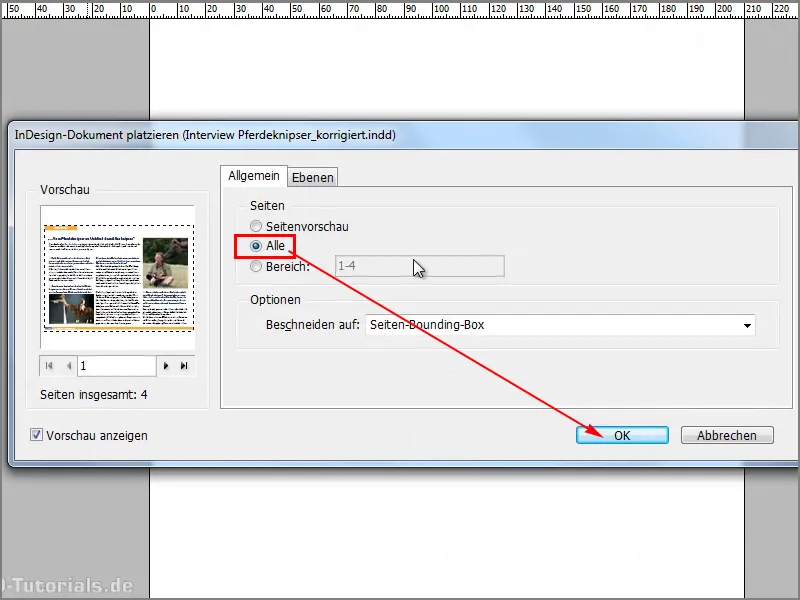The width and height of the screenshot is (800, 600).
Task: Confirm placement with OK
Action: tap(622, 434)
